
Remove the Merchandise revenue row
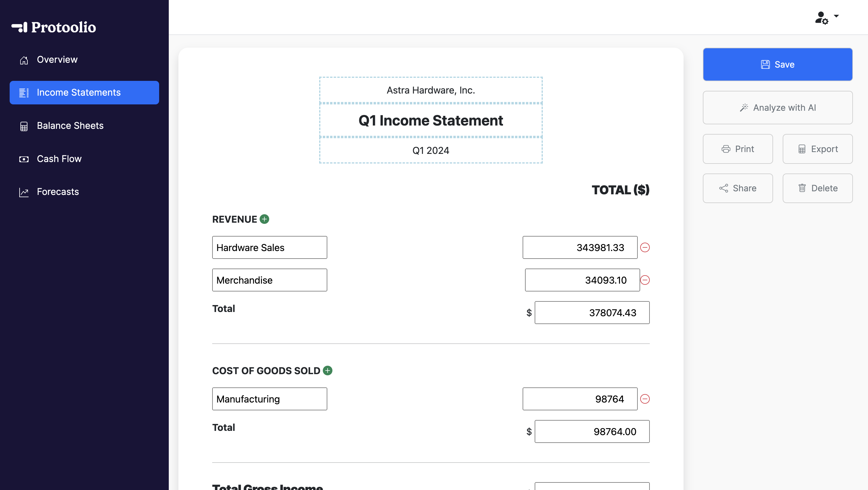point(645,280)
